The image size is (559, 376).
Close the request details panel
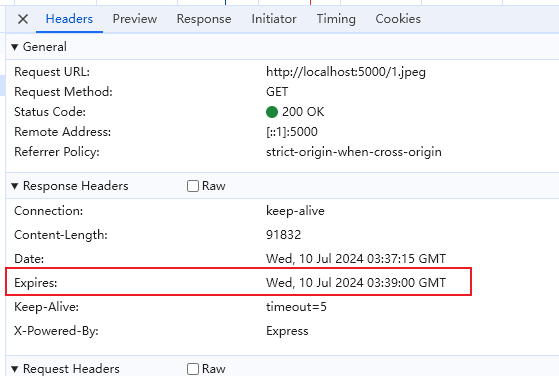[x=23, y=19]
